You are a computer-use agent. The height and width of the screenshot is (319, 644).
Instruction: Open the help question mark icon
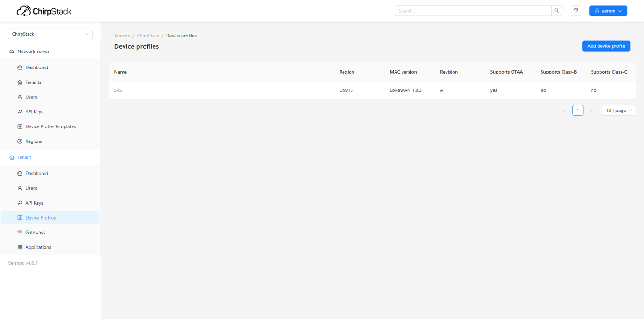(x=576, y=10)
